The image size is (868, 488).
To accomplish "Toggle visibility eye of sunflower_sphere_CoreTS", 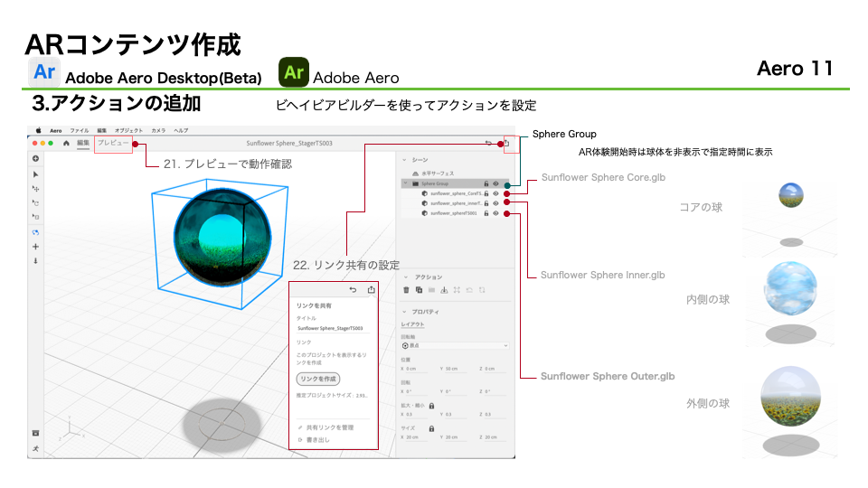I will tap(496, 193).
